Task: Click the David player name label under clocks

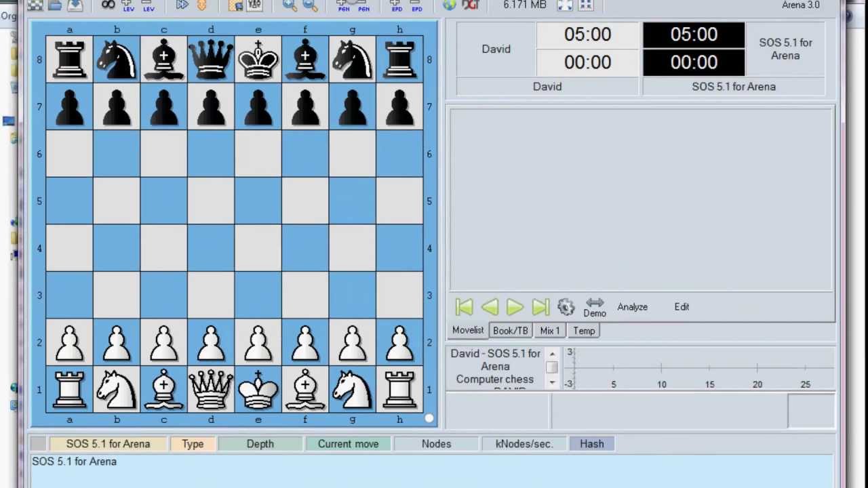Action: (x=547, y=87)
